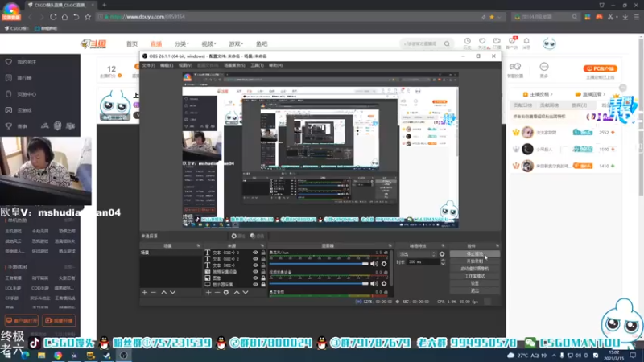
Task: Toggle lock on display capture source
Action: (x=263, y=285)
